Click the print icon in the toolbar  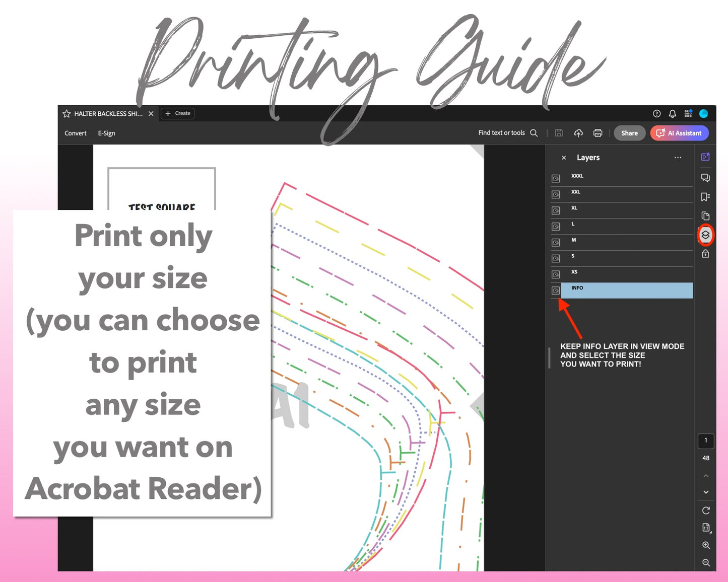pos(598,133)
